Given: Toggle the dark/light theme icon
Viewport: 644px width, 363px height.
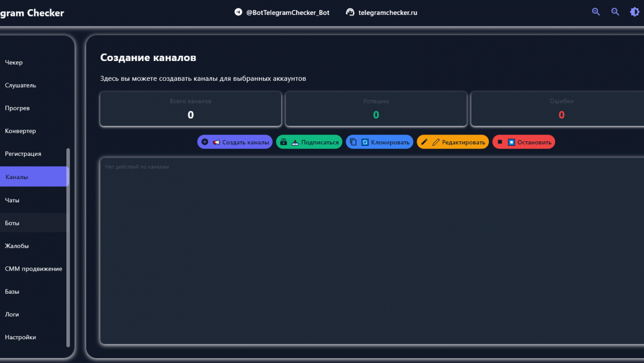Looking at the screenshot, I should pos(634,12).
